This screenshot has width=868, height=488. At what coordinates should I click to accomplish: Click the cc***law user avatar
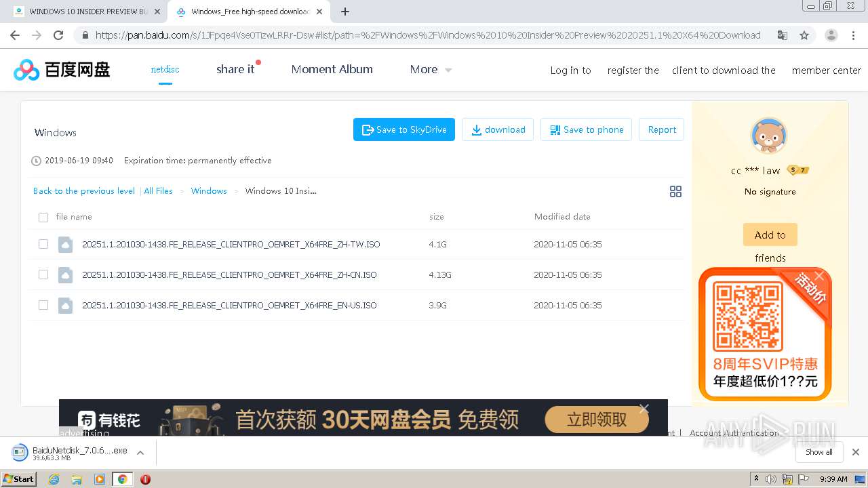point(769,136)
